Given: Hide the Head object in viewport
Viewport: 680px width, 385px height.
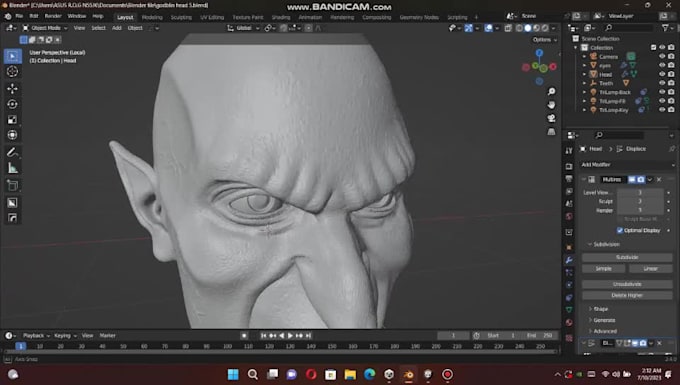Looking at the screenshot, I should [662, 74].
